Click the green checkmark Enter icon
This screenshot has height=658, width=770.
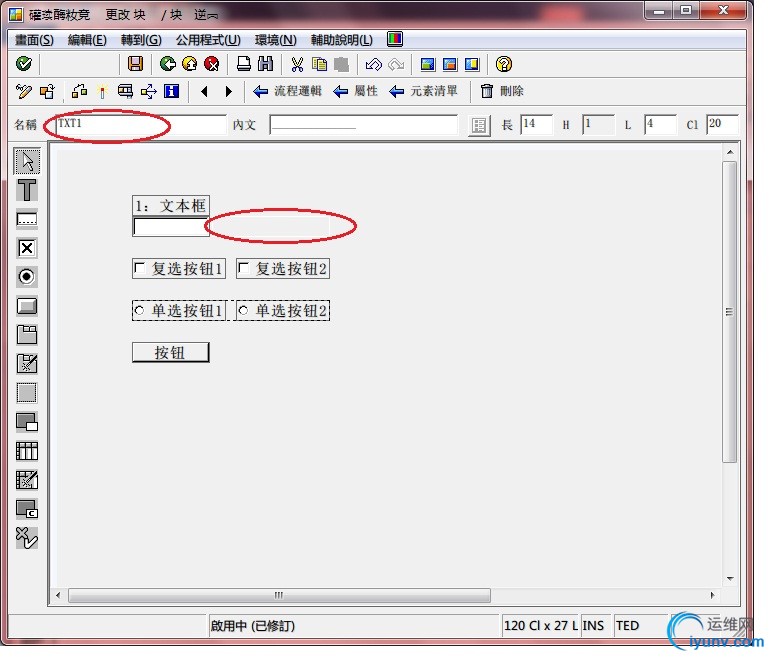pyautogui.click(x=24, y=64)
